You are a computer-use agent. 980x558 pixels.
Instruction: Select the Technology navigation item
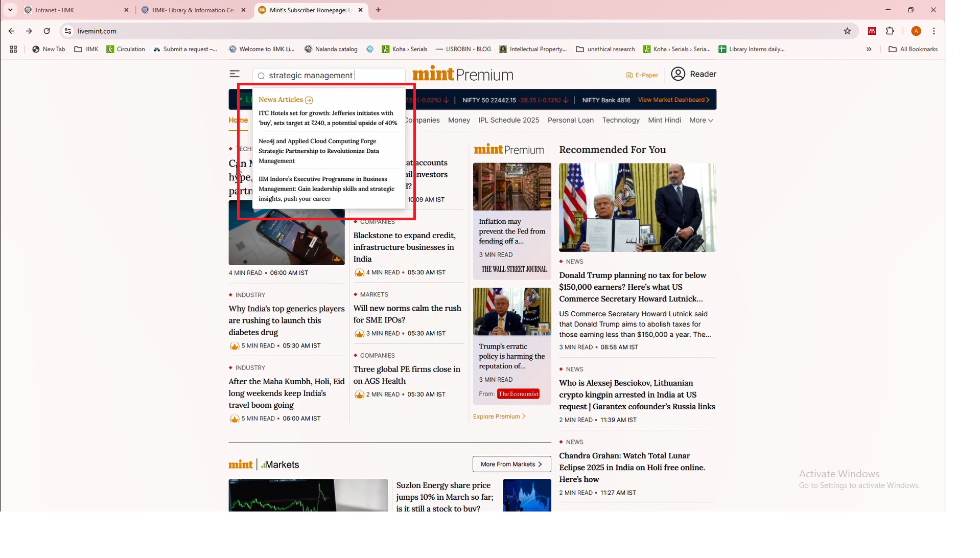[x=620, y=120]
